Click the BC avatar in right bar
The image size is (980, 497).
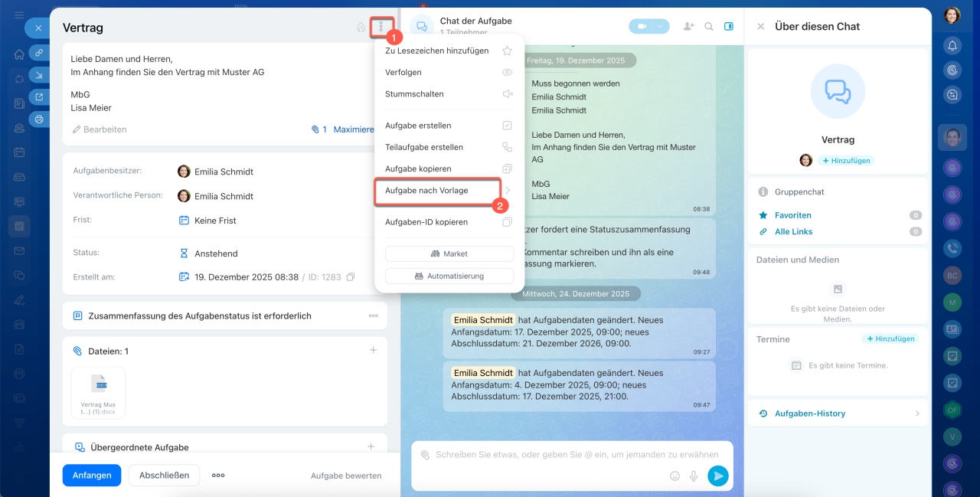(952, 276)
